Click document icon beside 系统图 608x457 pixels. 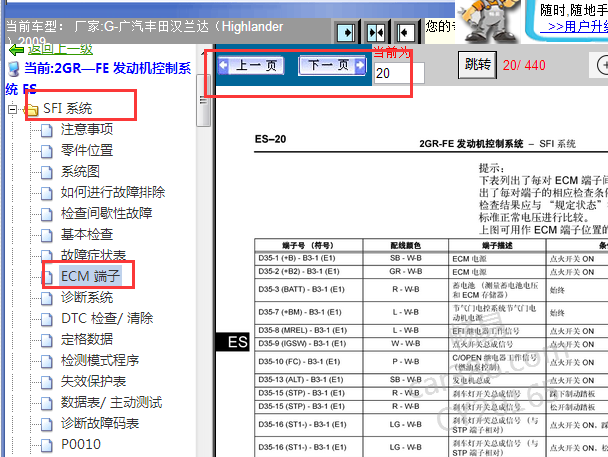point(47,172)
